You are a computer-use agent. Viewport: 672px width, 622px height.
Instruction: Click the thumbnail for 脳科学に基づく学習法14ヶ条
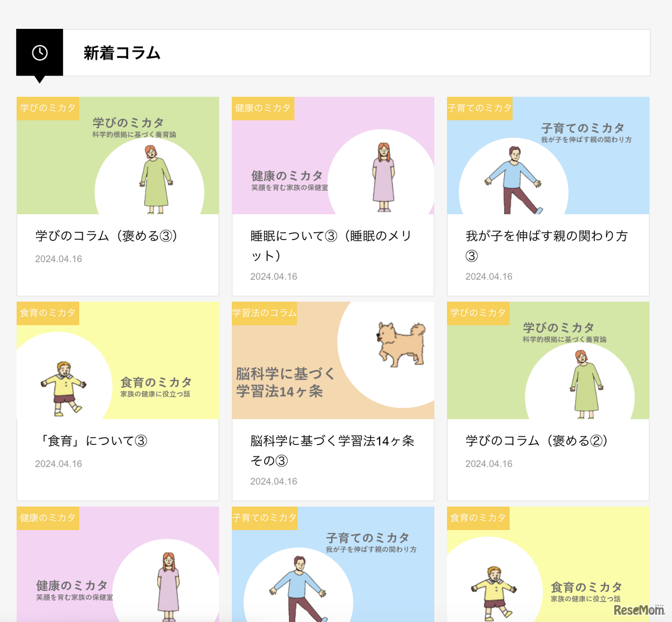(333, 360)
